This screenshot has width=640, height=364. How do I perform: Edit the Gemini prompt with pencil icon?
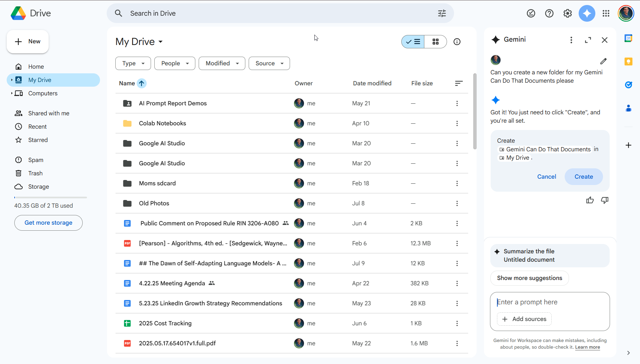point(603,61)
